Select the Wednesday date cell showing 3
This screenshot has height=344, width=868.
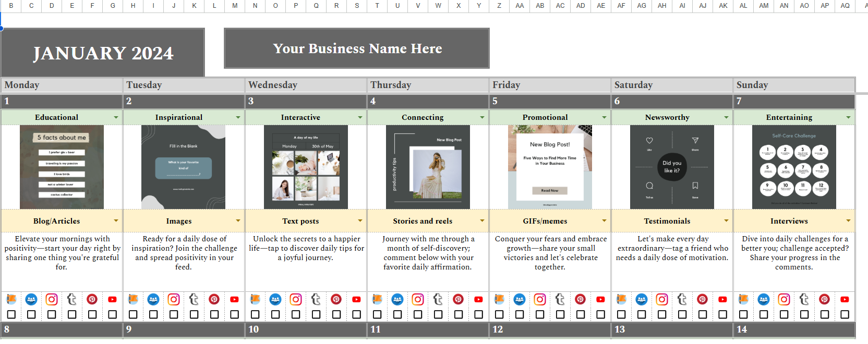[x=306, y=101]
